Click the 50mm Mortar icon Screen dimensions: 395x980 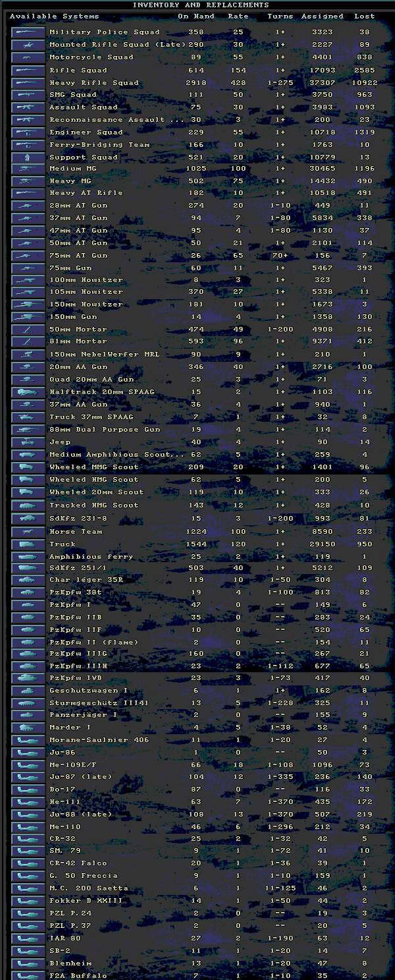click(x=28, y=329)
